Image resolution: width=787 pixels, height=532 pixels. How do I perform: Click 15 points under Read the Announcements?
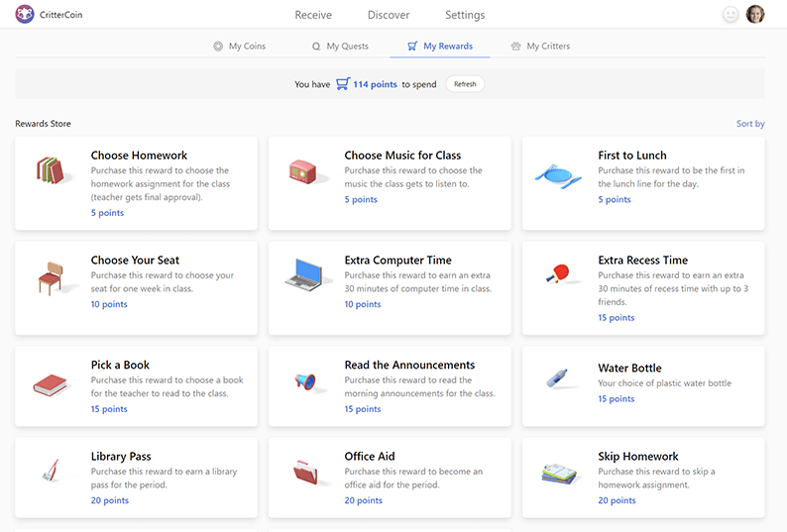pyautogui.click(x=363, y=409)
